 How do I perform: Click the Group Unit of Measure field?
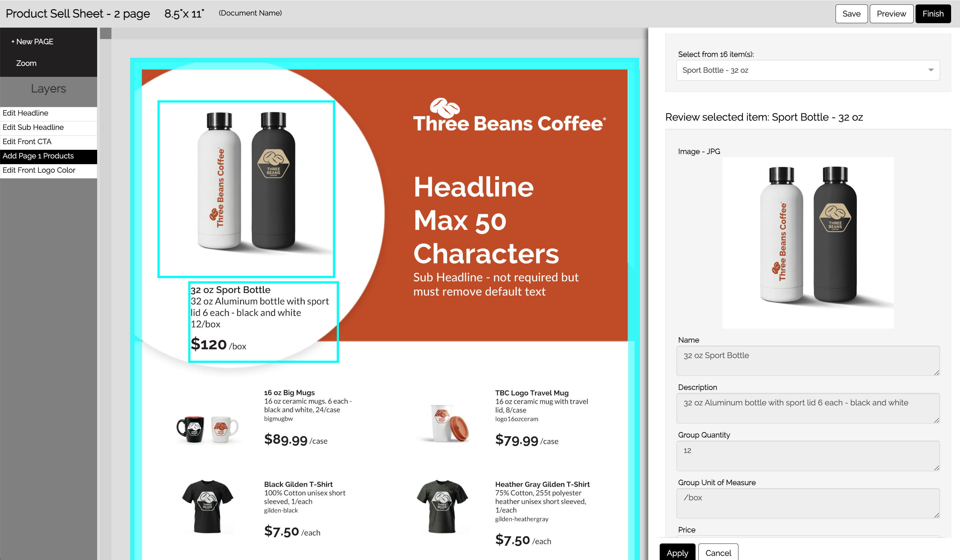pos(808,503)
